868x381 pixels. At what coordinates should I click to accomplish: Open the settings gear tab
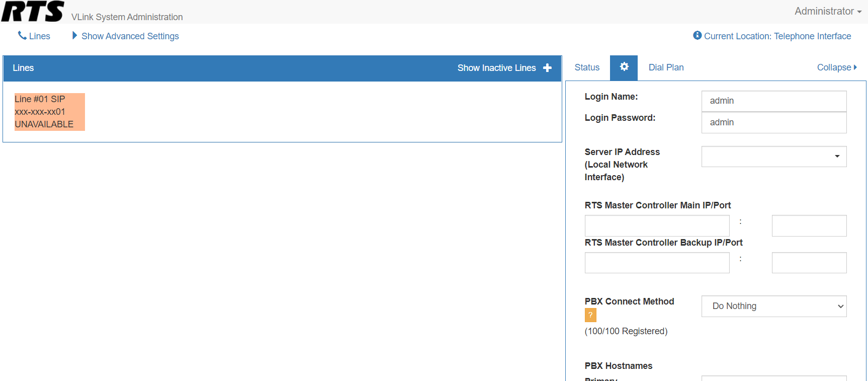click(x=624, y=67)
